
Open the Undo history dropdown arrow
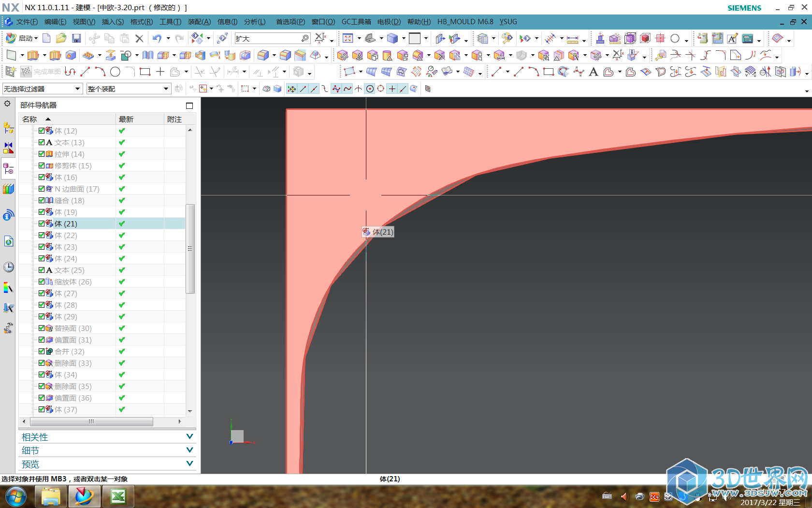168,38
